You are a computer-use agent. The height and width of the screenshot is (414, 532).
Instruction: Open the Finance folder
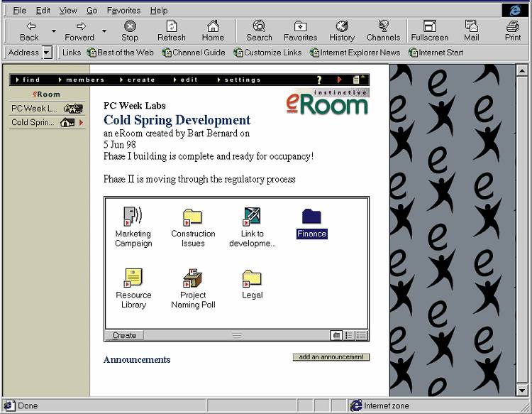coord(311,217)
